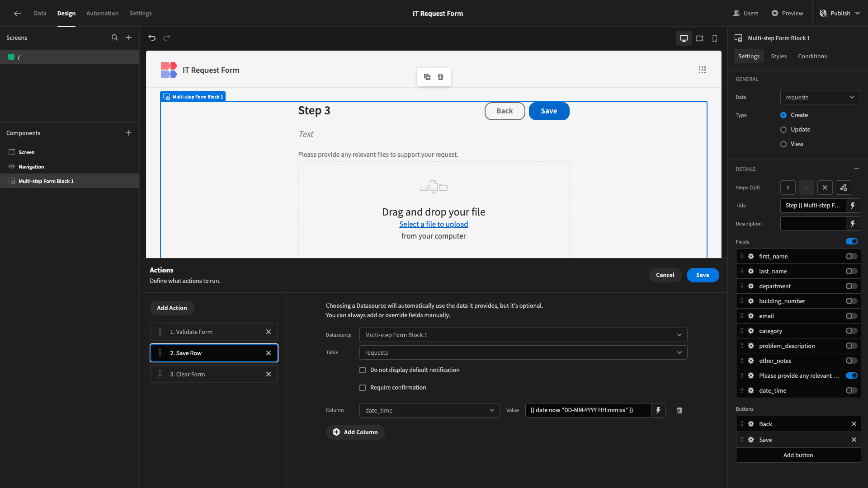Open settings gear for email field
The width and height of the screenshot is (868, 488).
tap(751, 316)
